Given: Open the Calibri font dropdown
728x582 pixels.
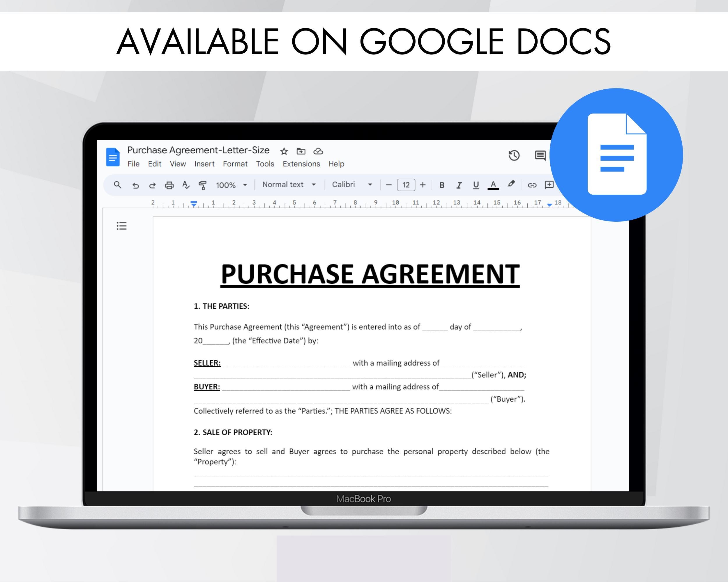Looking at the screenshot, I should tap(352, 184).
